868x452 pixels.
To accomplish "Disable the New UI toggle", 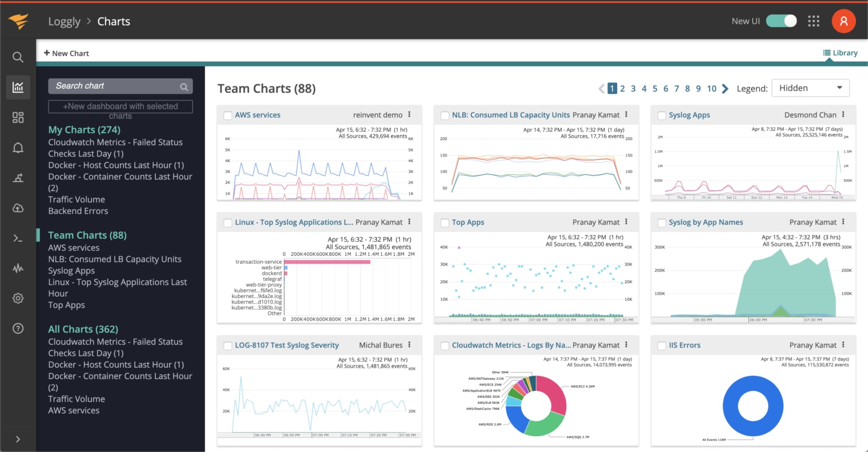I will (x=782, y=20).
